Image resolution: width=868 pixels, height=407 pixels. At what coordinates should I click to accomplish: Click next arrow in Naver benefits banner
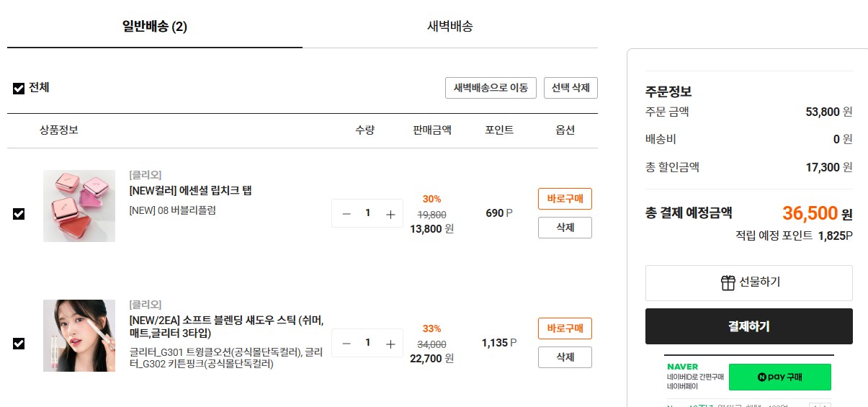coord(826,406)
